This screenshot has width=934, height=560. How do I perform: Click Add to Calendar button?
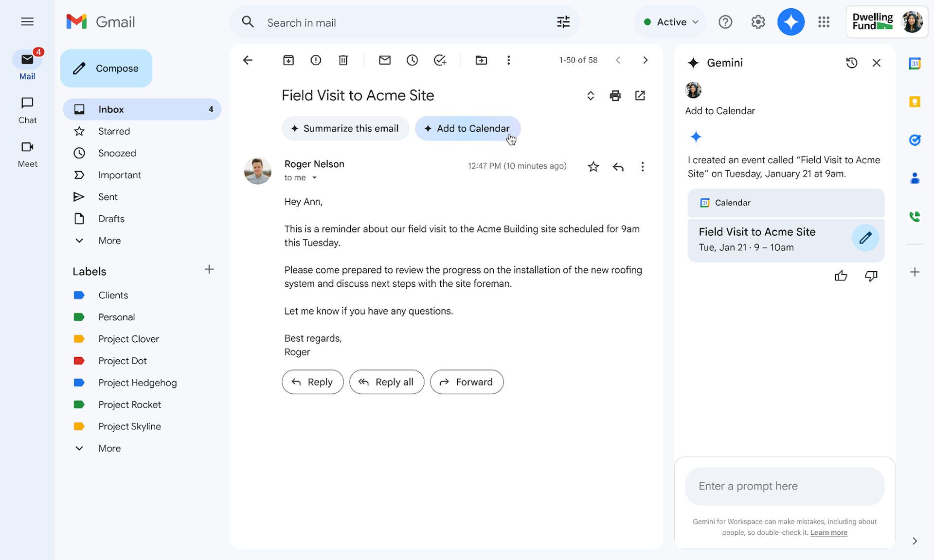(467, 128)
